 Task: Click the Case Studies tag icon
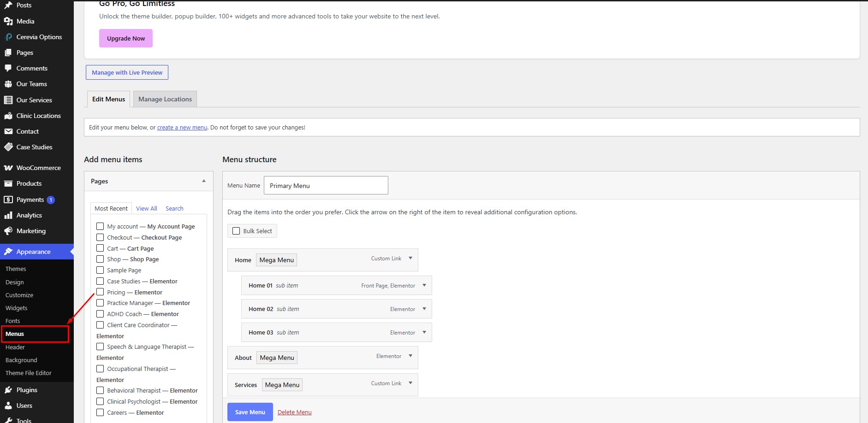coord(8,147)
